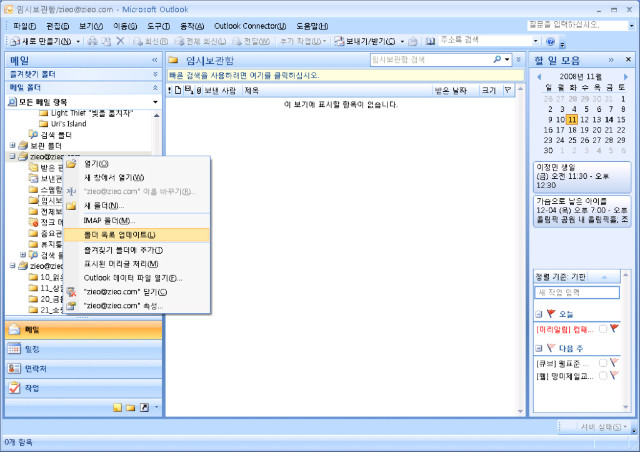Choose "zieo@zieo.com" 닫기 in context menu
This screenshot has height=452, width=640.
click(137, 292)
